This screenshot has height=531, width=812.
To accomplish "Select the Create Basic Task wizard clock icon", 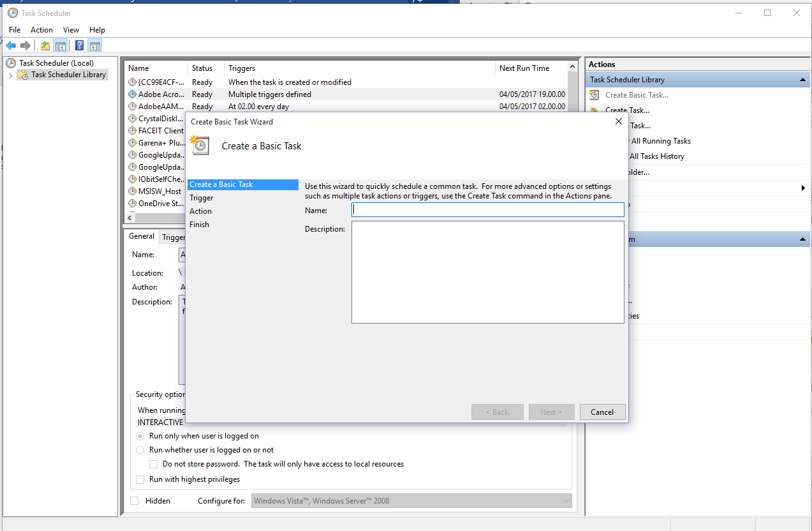I will point(200,146).
